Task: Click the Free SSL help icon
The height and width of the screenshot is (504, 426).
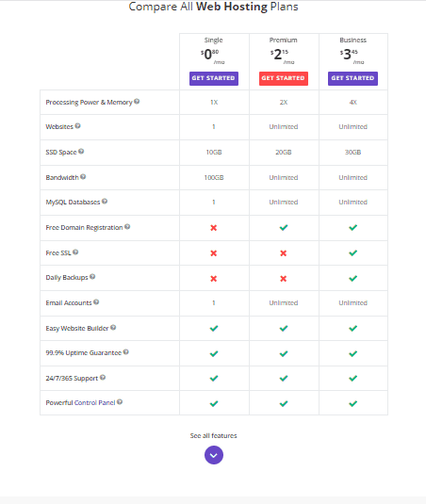Action: coord(75,252)
